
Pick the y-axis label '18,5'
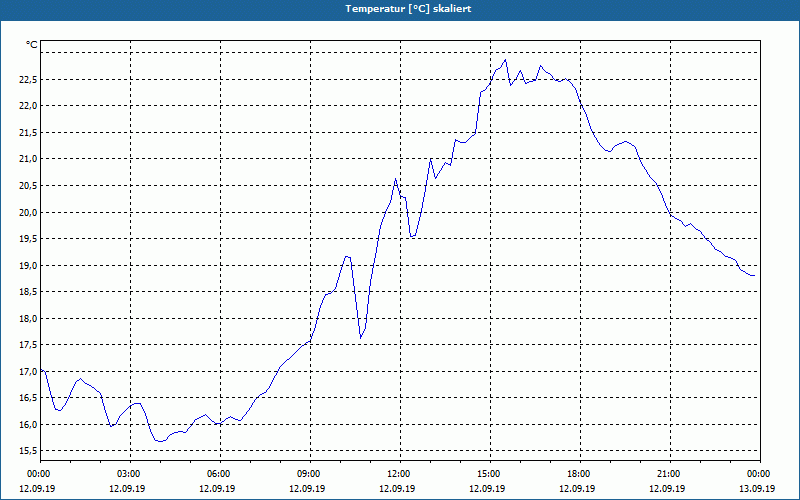coord(29,292)
